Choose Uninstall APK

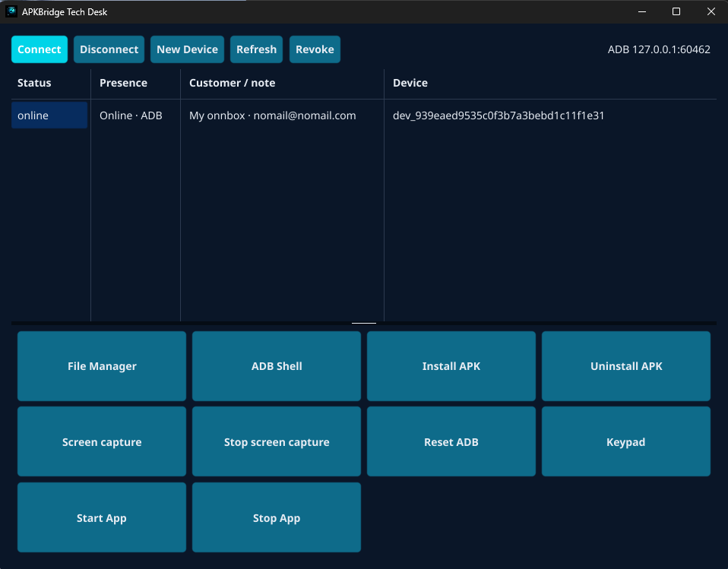pyautogui.click(x=626, y=366)
